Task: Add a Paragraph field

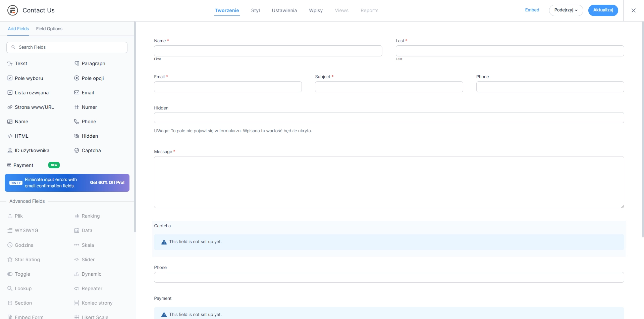Action: (90, 63)
